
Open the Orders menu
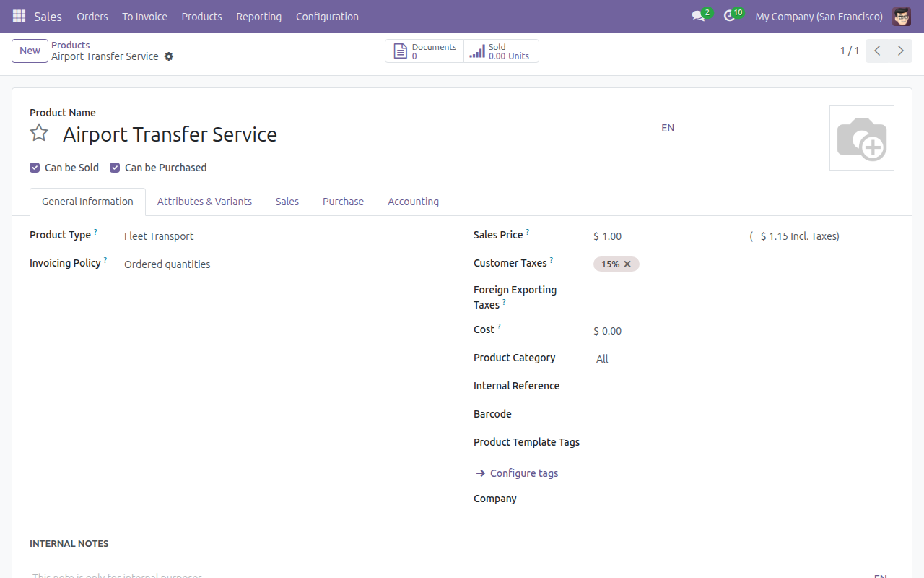pos(92,17)
